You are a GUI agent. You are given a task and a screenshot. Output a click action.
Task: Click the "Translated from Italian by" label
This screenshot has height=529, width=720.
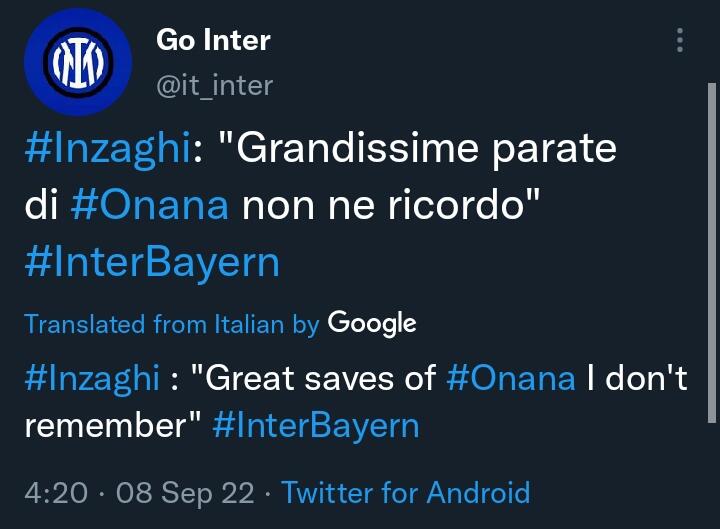[171, 324]
